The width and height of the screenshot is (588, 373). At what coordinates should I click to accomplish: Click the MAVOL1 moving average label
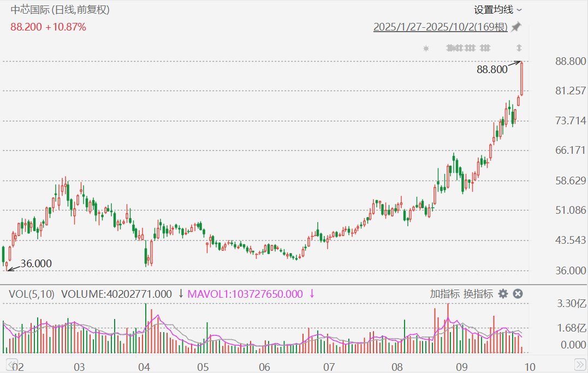245,294
